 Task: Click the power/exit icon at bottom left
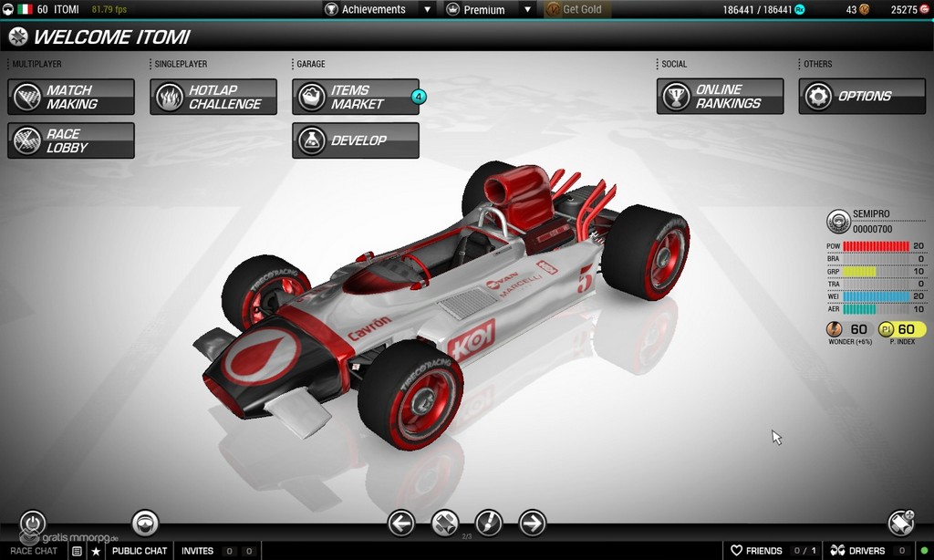click(x=33, y=523)
